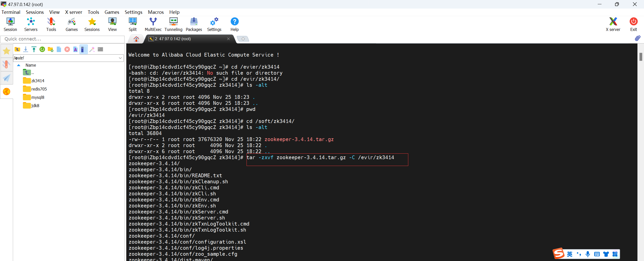The height and width of the screenshot is (261, 644).
Task: Open the X server menu
Action: coord(73,12)
